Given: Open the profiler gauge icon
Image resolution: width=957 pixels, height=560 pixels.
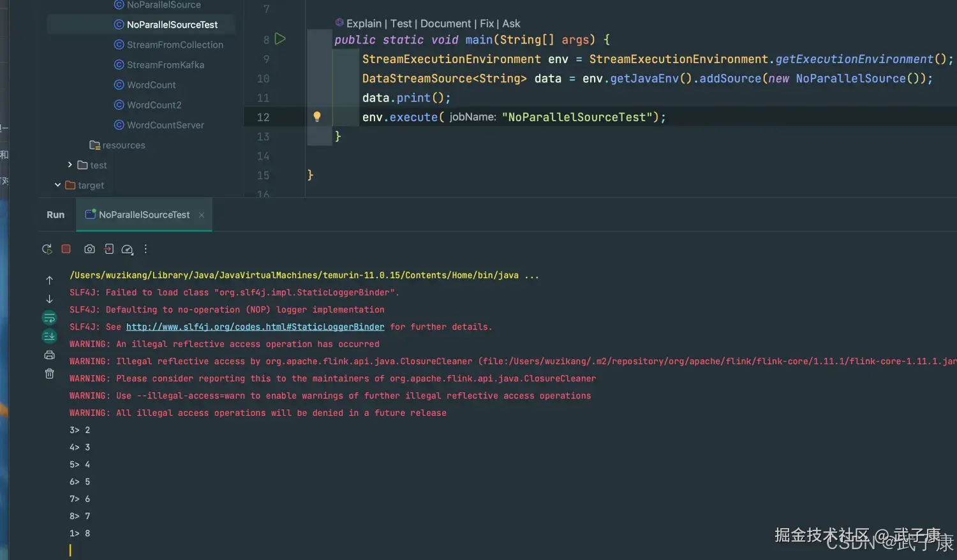Looking at the screenshot, I should (127, 249).
